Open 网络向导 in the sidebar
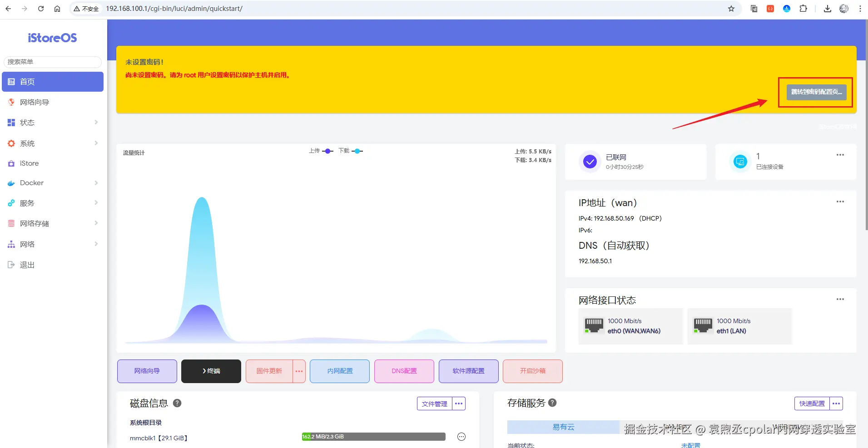 53,102
